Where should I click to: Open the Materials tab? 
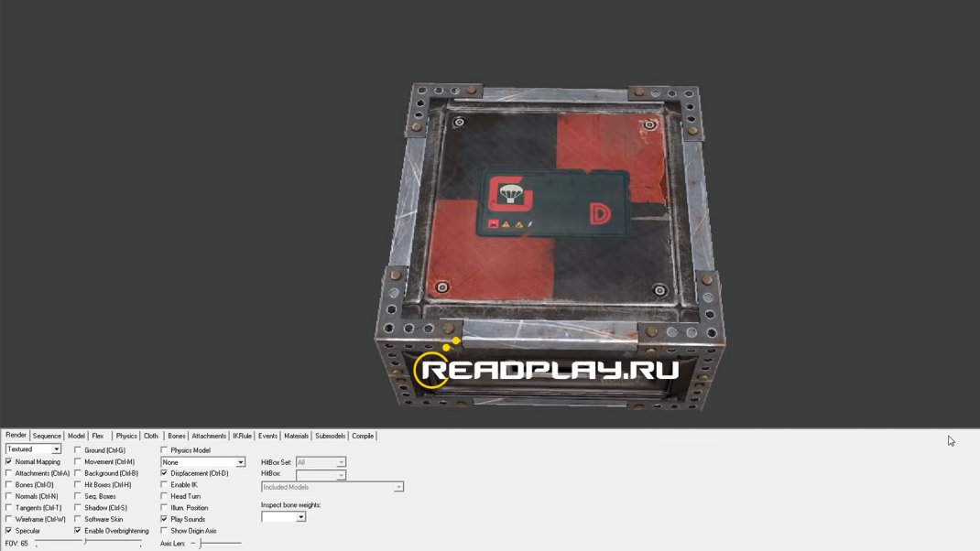[296, 436]
